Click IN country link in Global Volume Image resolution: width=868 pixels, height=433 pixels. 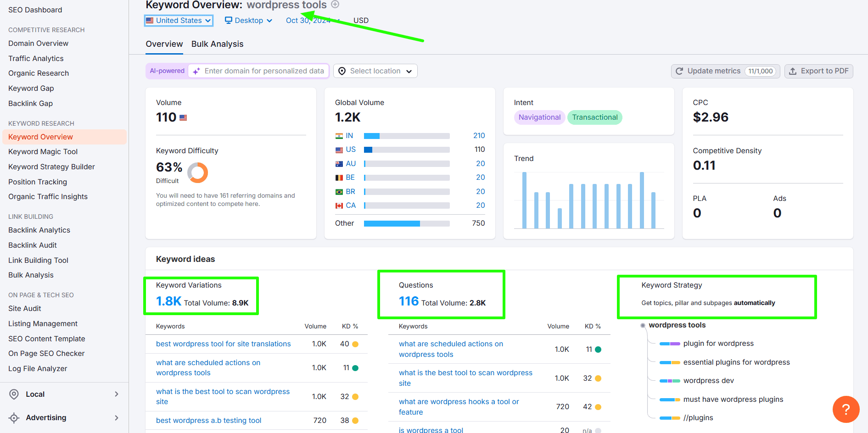(349, 136)
